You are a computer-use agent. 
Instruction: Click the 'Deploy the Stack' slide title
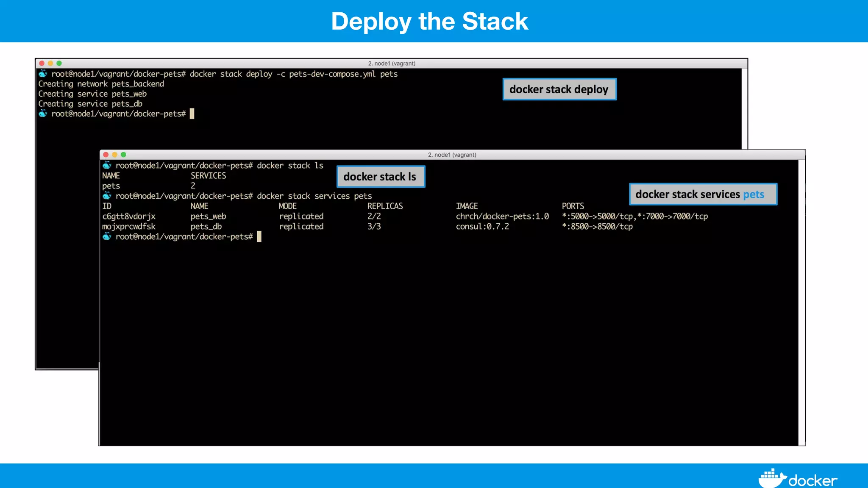[429, 21]
